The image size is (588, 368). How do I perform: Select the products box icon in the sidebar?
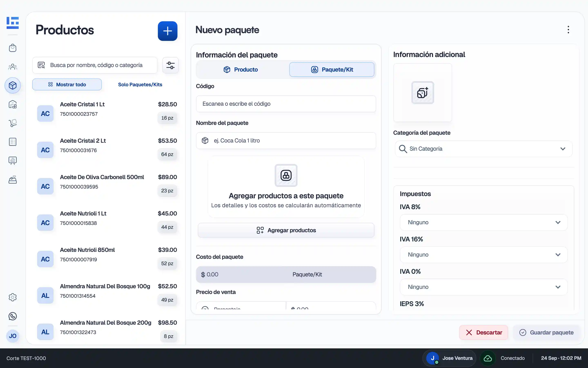(x=13, y=85)
